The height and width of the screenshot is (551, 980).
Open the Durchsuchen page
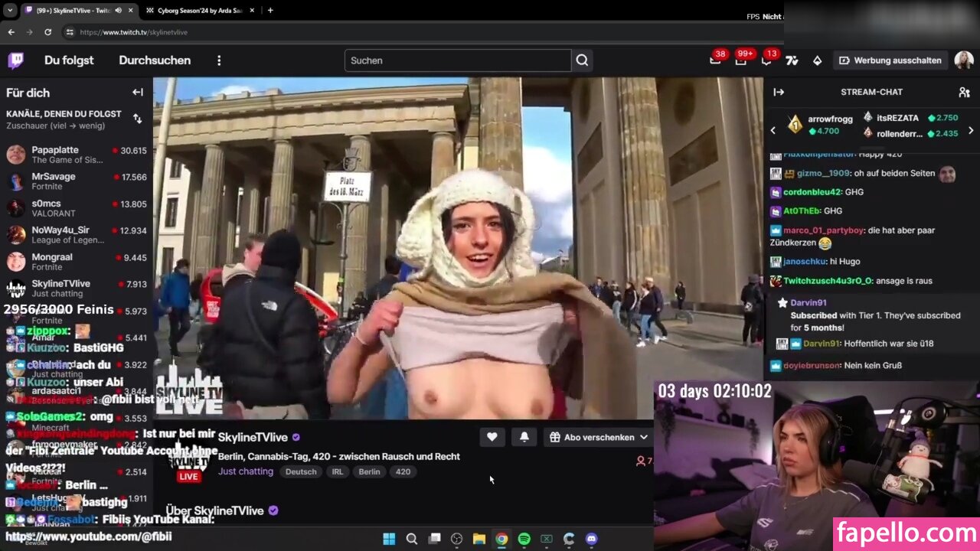tap(155, 60)
